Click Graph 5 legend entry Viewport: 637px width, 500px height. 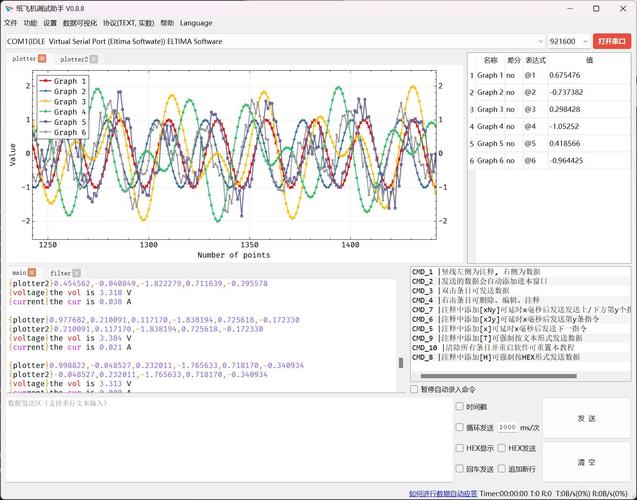(x=63, y=122)
